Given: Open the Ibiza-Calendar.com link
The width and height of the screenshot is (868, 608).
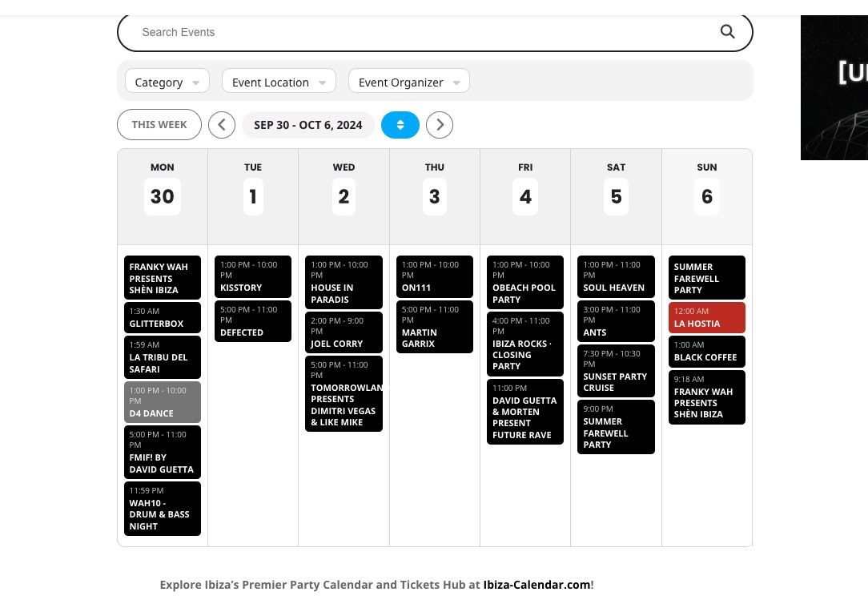Looking at the screenshot, I should 536,585.
